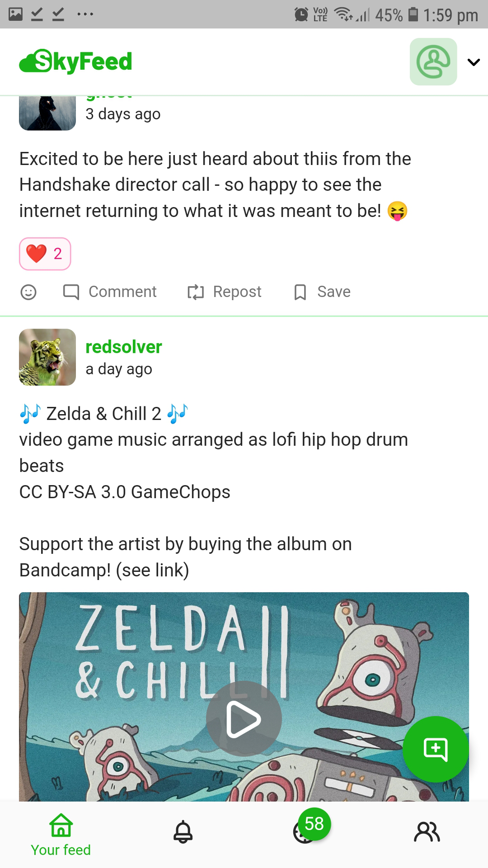Click the Repost arrows icon
Image resolution: width=488 pixels, height=868 pixels.
tap(196, 292)
